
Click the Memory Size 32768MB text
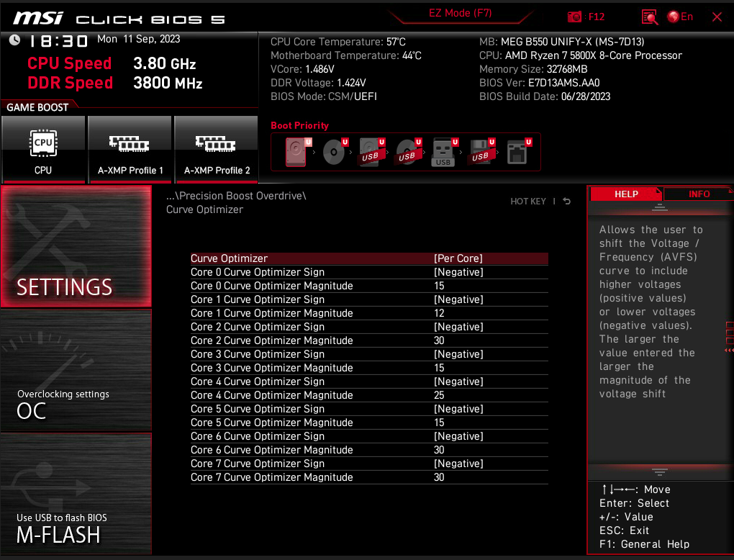click(x=533, y=69)
